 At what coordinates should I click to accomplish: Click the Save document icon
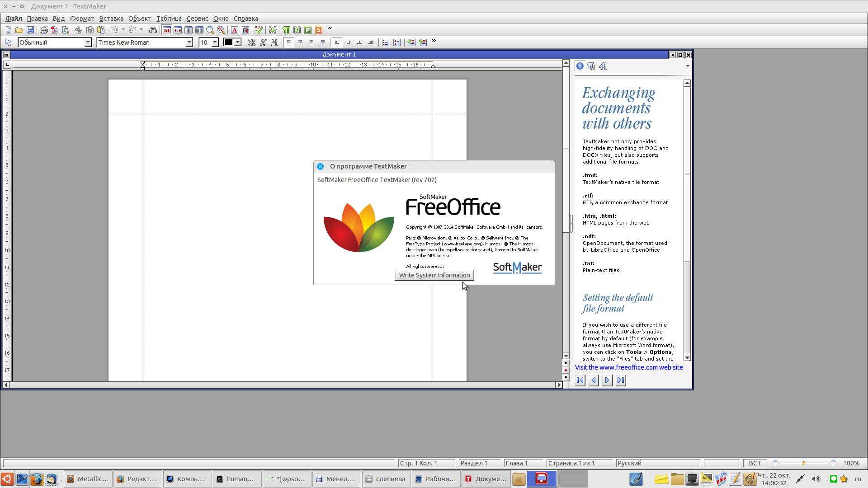30,30
